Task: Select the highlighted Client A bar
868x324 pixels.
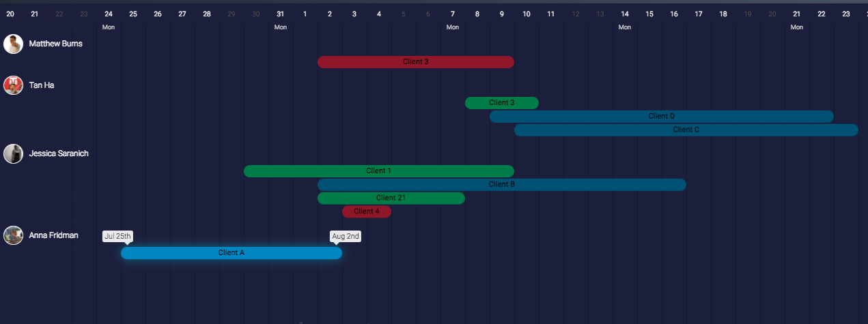Action: coord(232,253)
